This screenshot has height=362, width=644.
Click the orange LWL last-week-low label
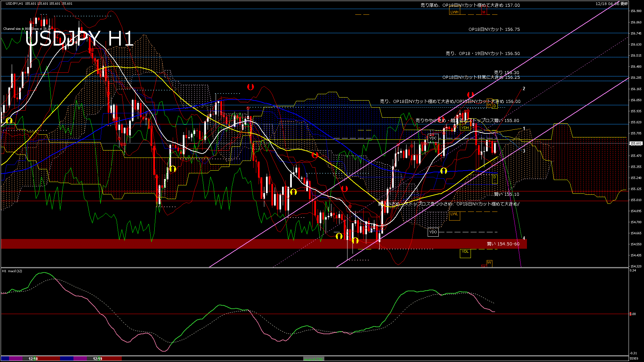point(454,214)
